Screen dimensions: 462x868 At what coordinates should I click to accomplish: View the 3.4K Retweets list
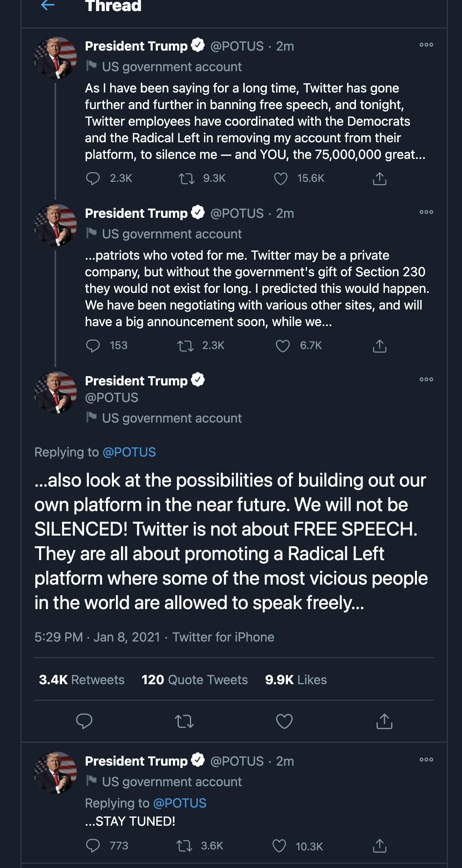(81, 680)
